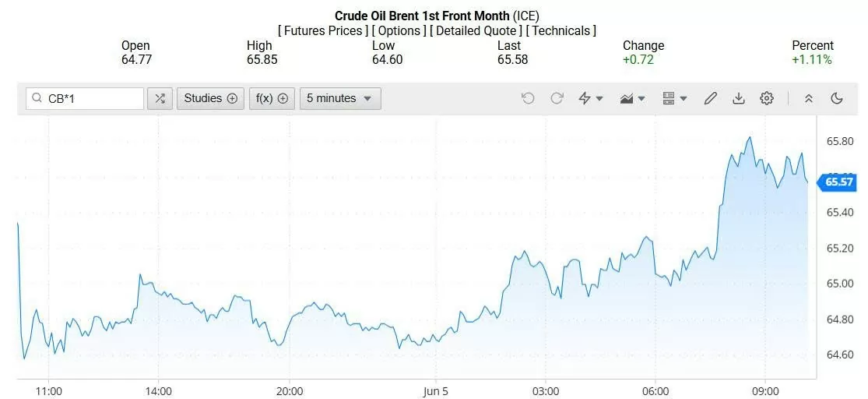The image size is (868, 399).
Task: Click the compare symbols shuffle icon
Action: point(160,98)
